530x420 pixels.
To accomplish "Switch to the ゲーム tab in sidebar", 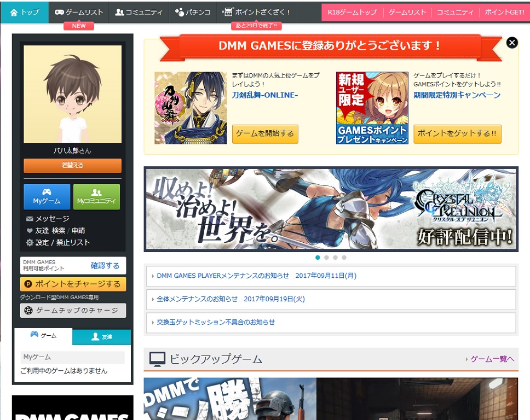I will (43, 336).
